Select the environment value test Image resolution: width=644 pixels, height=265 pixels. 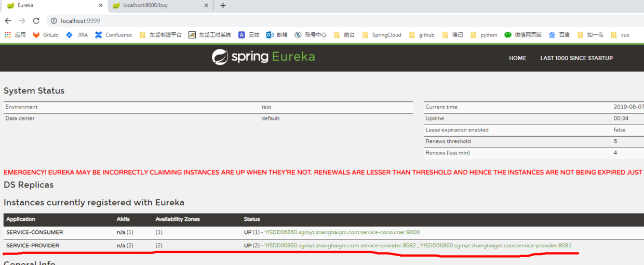click(x=266, y=107)
